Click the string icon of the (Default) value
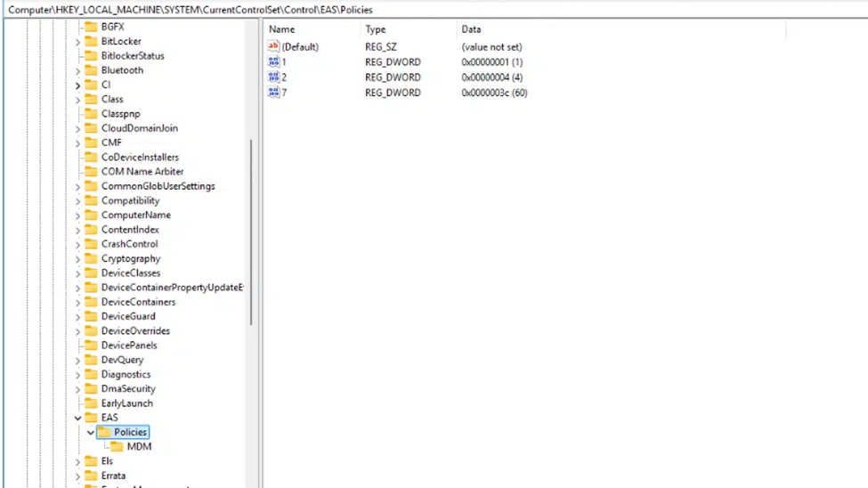The height and width of the screenshot is (488, 868). pyautogui.click(x=273, y=46)
